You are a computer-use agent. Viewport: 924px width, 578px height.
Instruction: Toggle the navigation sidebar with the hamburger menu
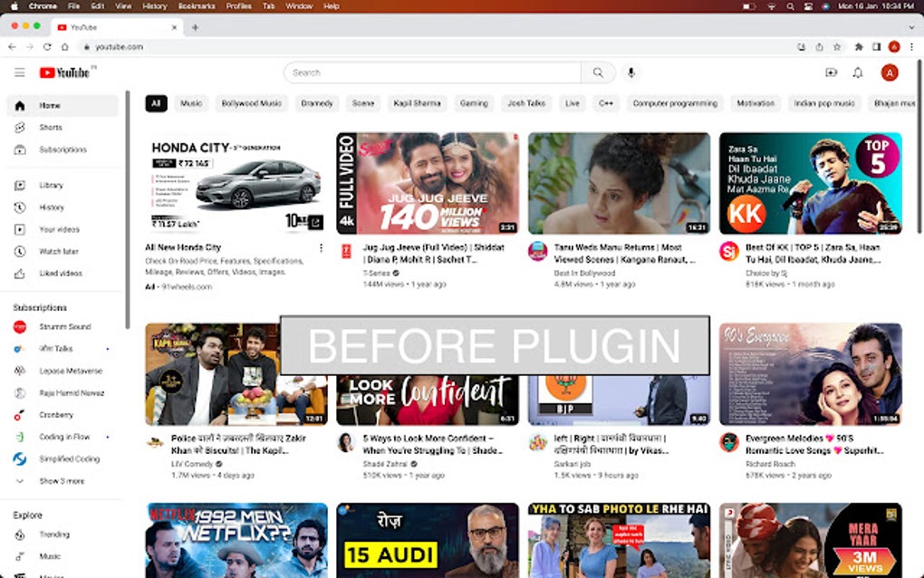point(19,72)
